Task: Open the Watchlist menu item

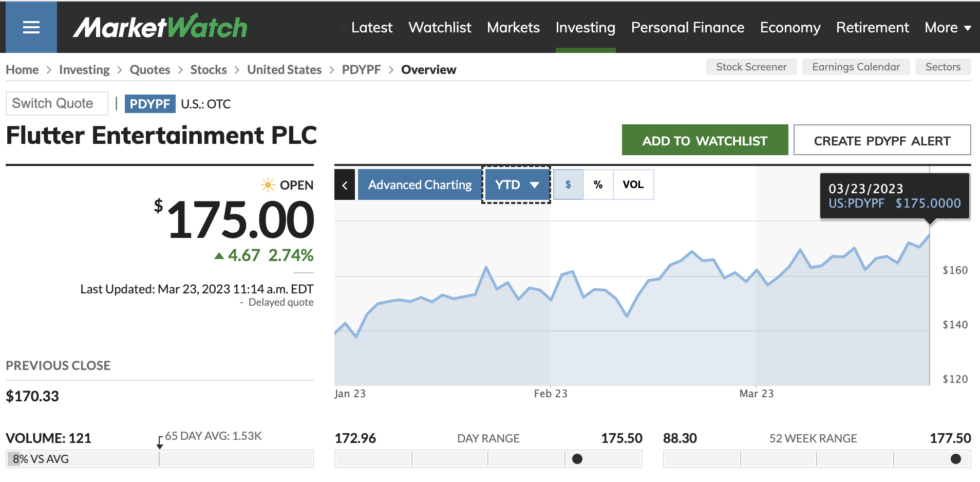Action: (440, 27)
